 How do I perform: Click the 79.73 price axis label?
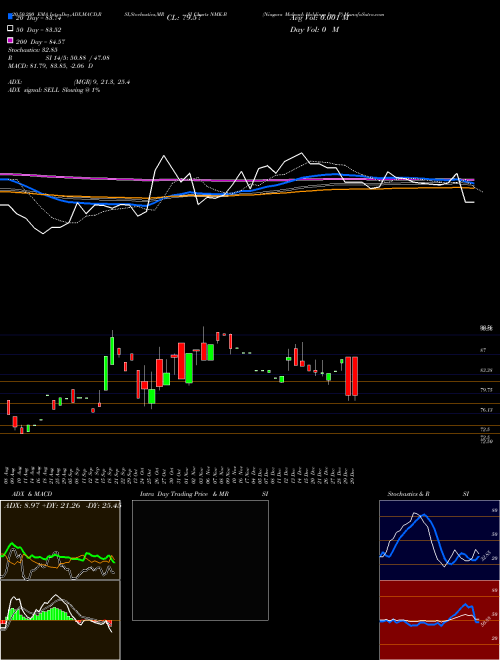[x=486, y=390]
